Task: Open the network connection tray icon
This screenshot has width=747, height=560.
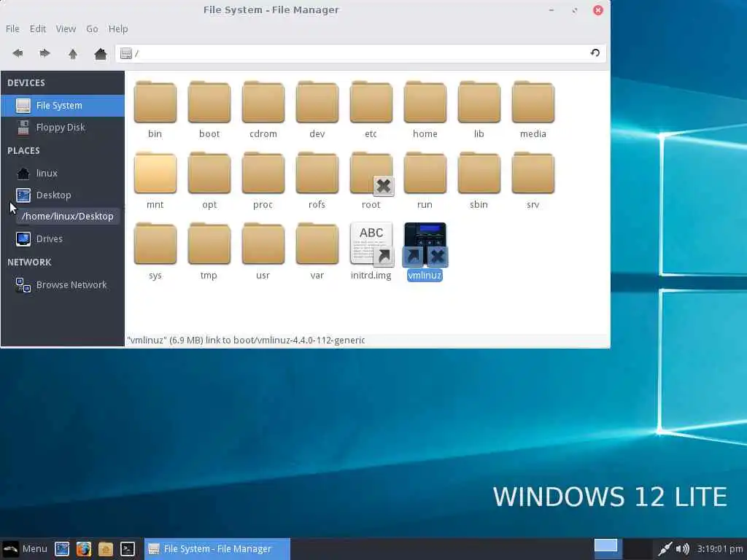Action: click(665, 549)
